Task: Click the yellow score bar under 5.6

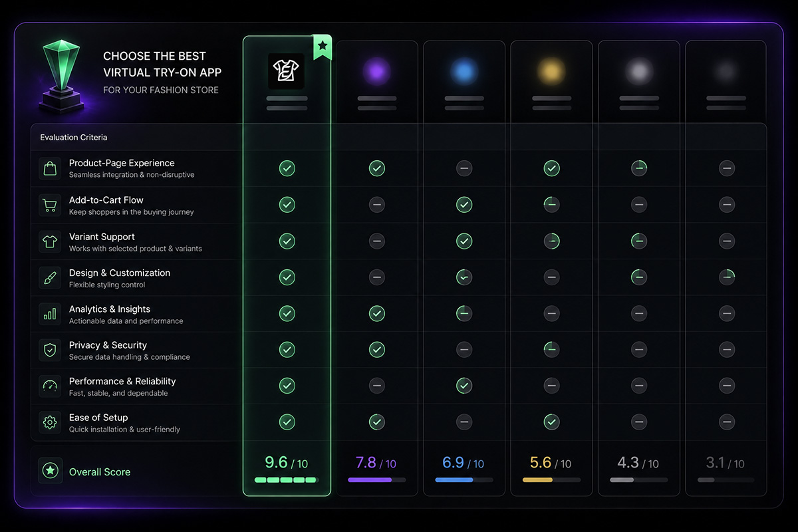Action: (551, 479)
